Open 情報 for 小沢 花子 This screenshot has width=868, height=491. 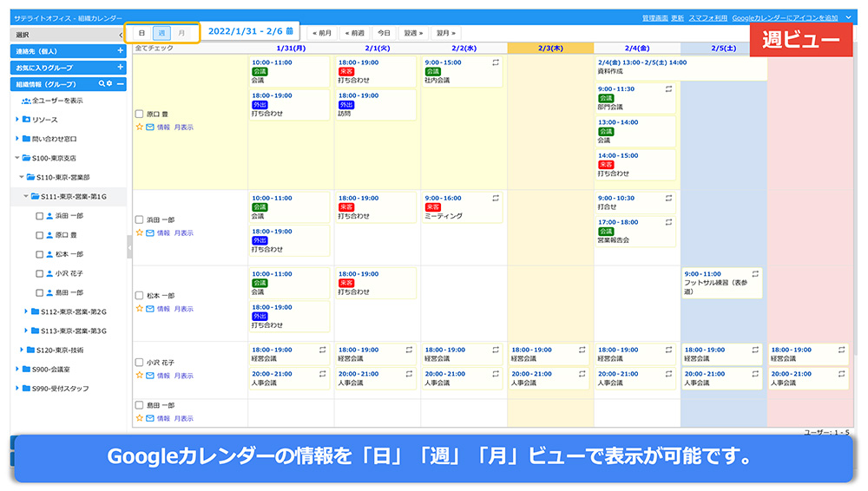(x=163, y=376)
